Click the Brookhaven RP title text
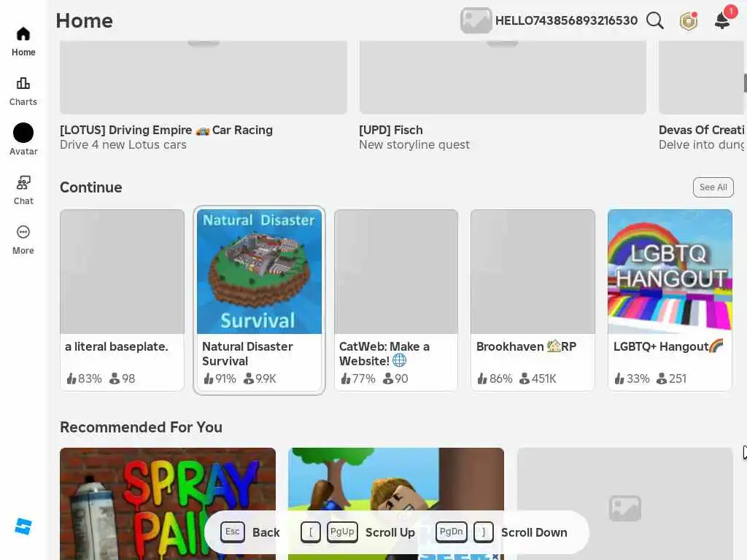747x560 pixels. [x=527, y=346]
